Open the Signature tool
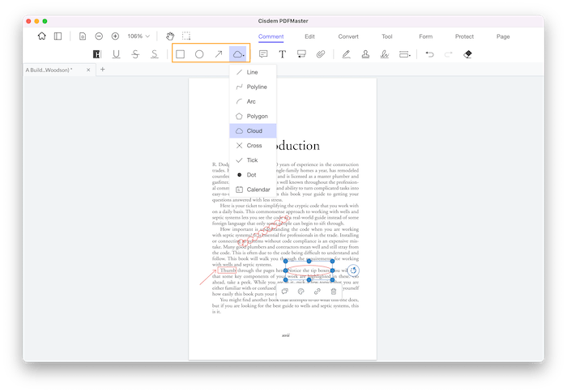Viewport: 567px width, 392px height. coord(385,54)
